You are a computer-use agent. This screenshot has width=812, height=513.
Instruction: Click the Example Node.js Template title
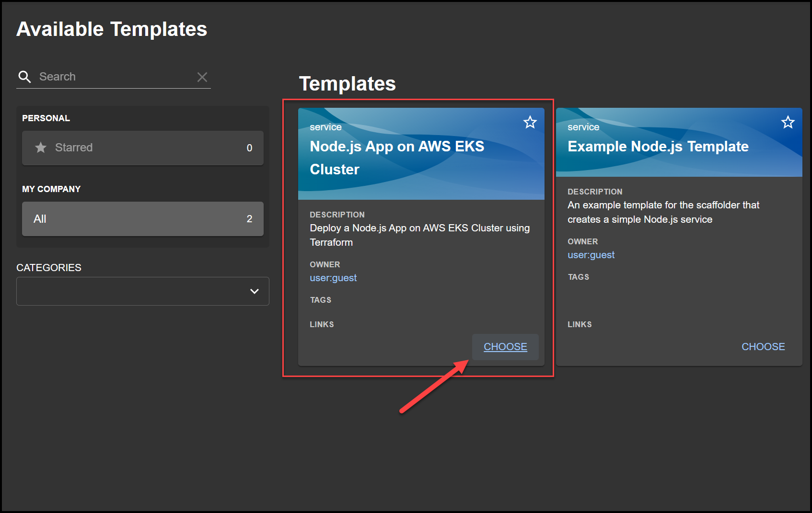658,147
